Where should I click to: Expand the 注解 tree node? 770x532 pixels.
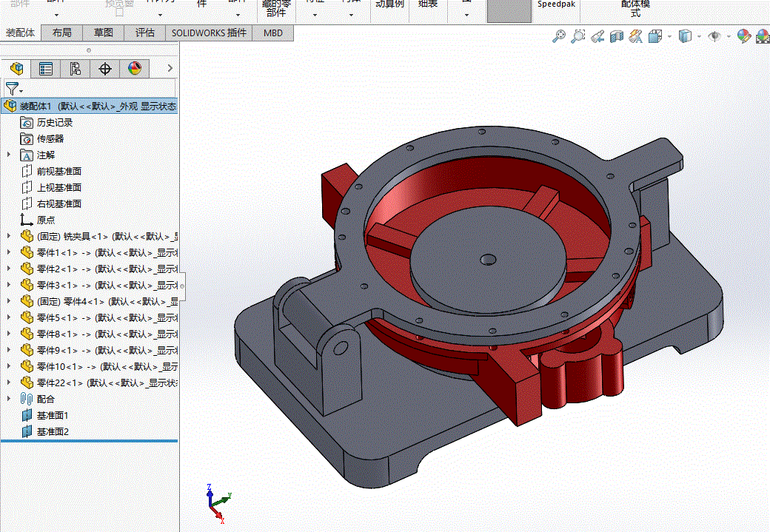coord(9,155)
